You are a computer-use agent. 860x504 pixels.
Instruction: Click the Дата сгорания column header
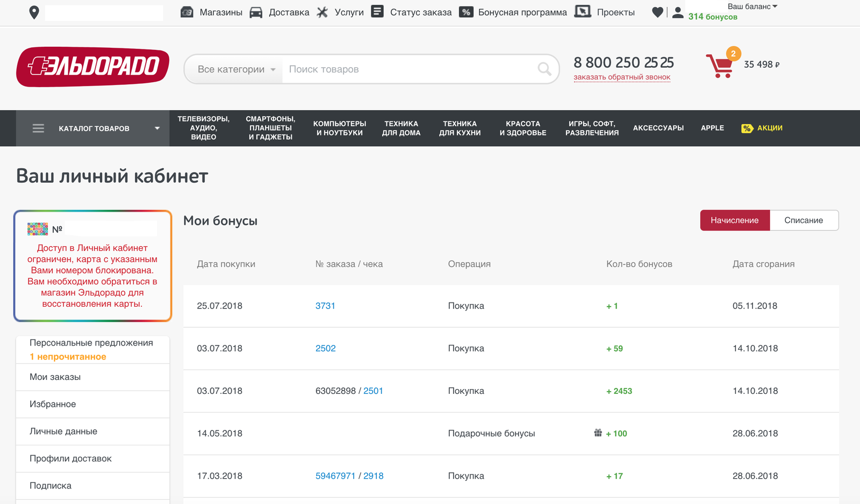763,264
